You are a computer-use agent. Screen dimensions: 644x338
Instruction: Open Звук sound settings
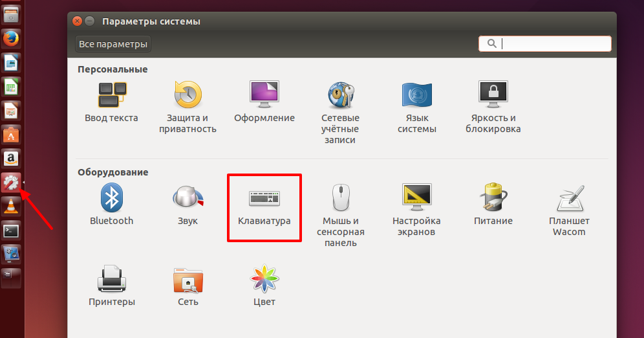pos(188,205)
